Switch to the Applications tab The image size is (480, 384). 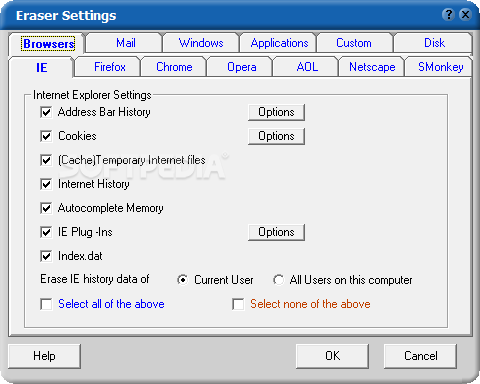point(279,43)
